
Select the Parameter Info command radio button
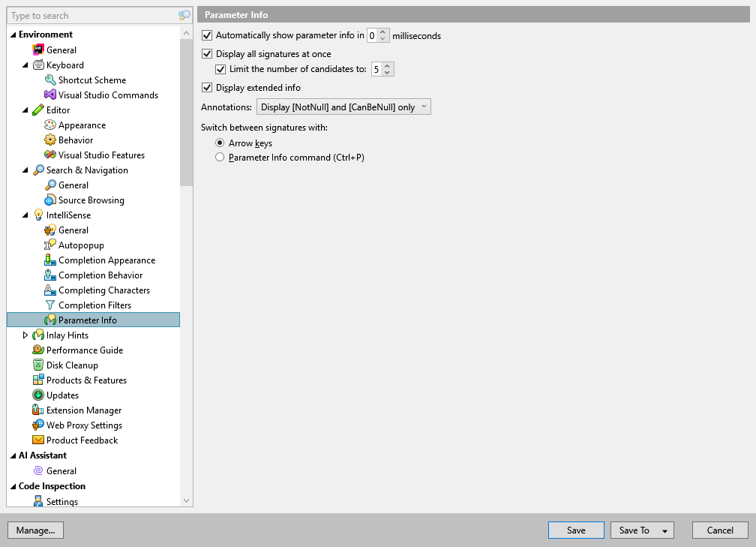pyautogui.click(x=220, y=157)
